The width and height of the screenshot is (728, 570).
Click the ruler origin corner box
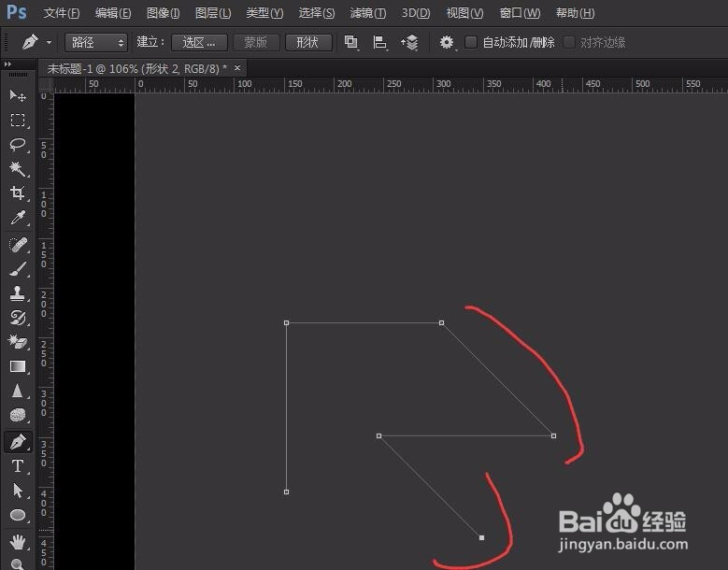click(46, 84)
